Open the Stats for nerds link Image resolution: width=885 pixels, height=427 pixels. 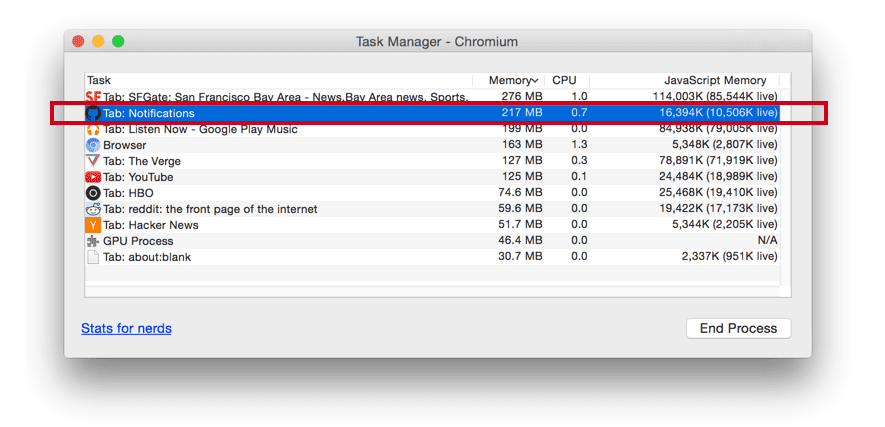(x=126, y=328)
